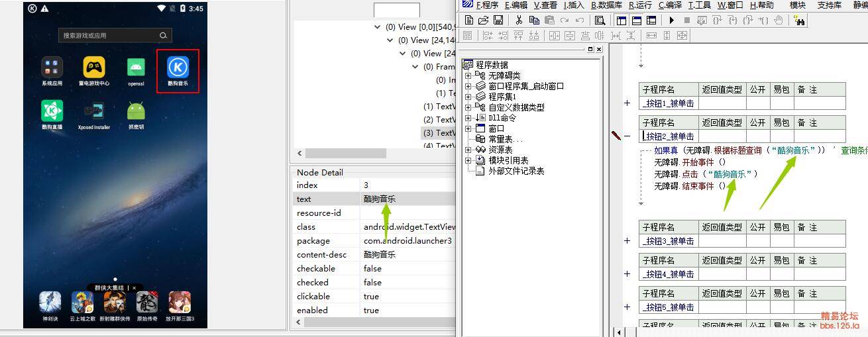
Task: Select (3) TextV row in UI hierarchy
Action: [x=440, y=133]
